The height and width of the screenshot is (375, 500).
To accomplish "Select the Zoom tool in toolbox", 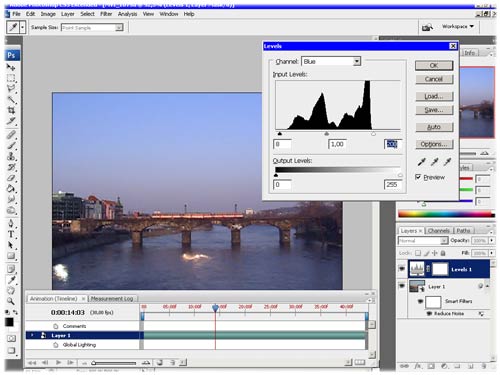I will tap(11, 301).
